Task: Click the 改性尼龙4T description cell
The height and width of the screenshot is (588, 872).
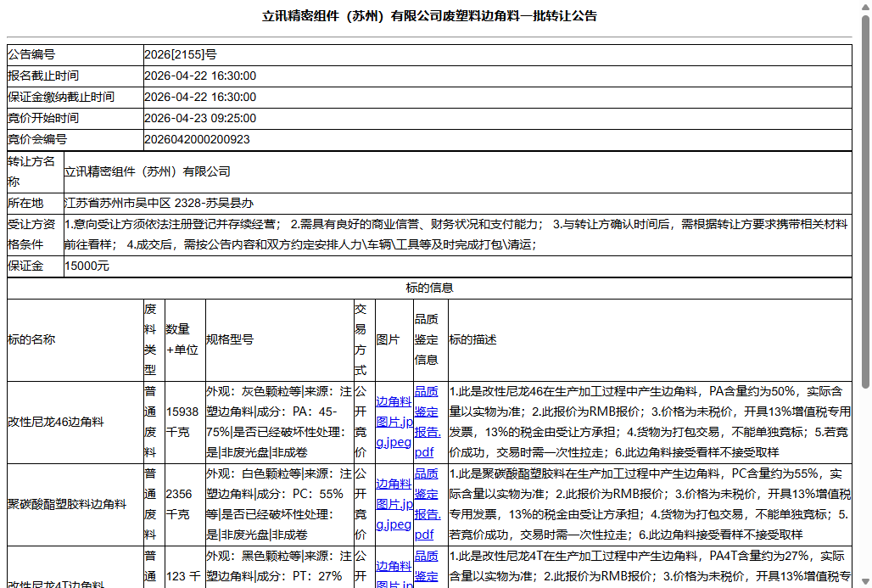Action: (x=650, y=568)
